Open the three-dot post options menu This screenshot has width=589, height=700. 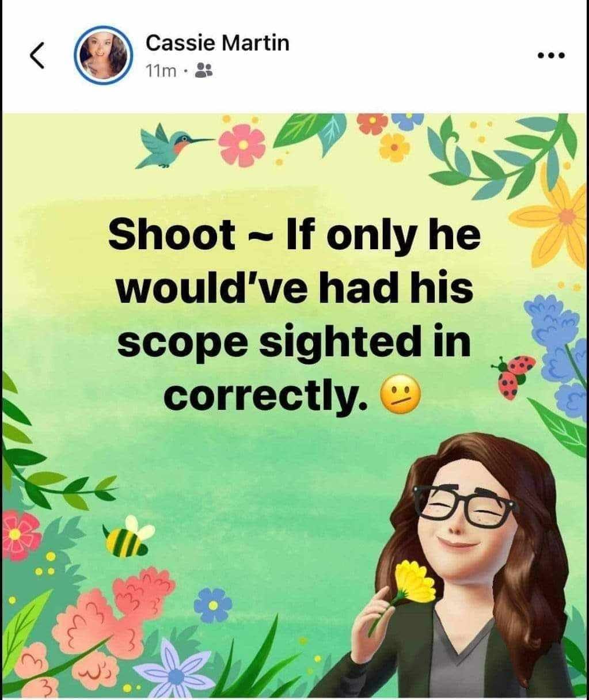point(551,56)
